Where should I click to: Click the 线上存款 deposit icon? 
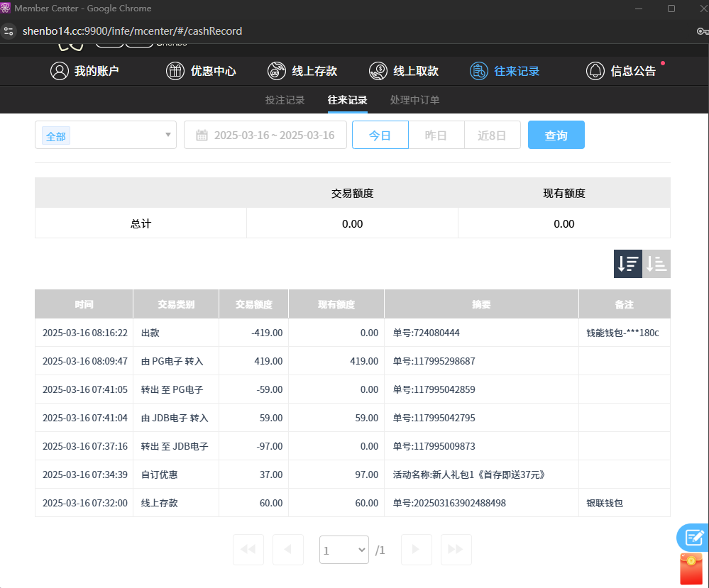tap(277, 71)
